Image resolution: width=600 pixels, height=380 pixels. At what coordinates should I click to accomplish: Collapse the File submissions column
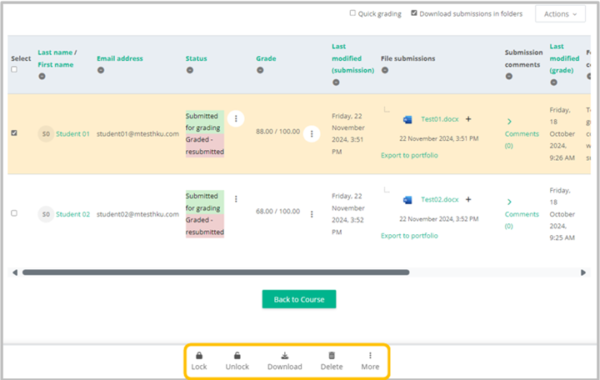[385, 70]
